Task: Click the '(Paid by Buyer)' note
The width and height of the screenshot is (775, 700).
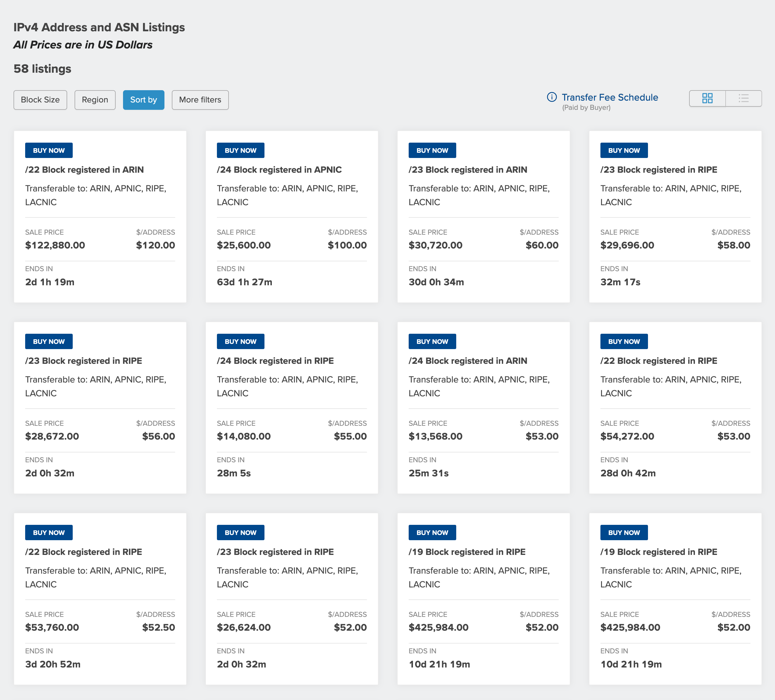Action: pyautogui.click(x=586, y=108)
